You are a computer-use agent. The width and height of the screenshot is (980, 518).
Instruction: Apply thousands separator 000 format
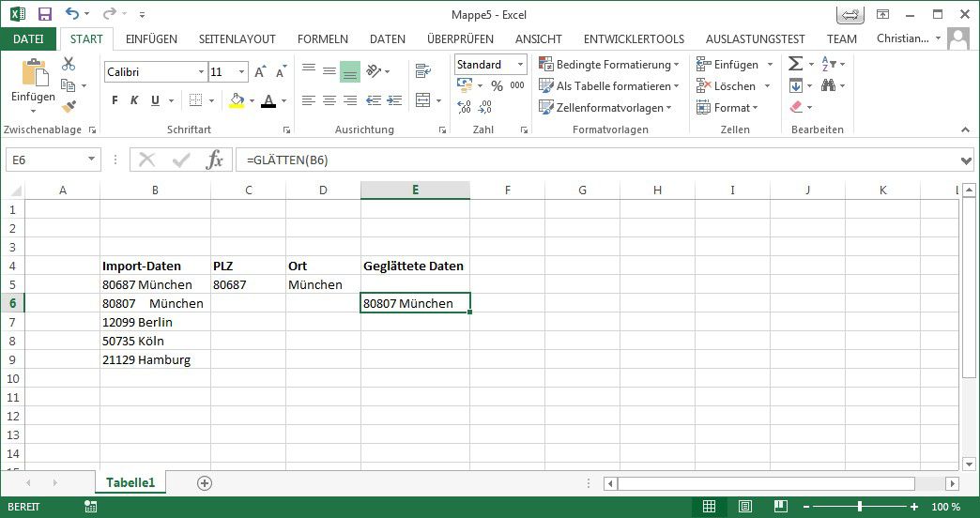(x=517, y=85)
